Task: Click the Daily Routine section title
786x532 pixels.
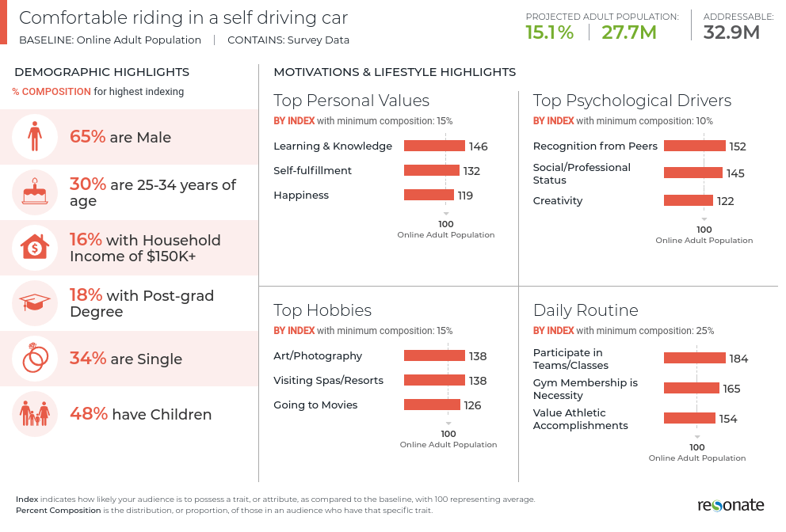Action: tap(586, 310)
